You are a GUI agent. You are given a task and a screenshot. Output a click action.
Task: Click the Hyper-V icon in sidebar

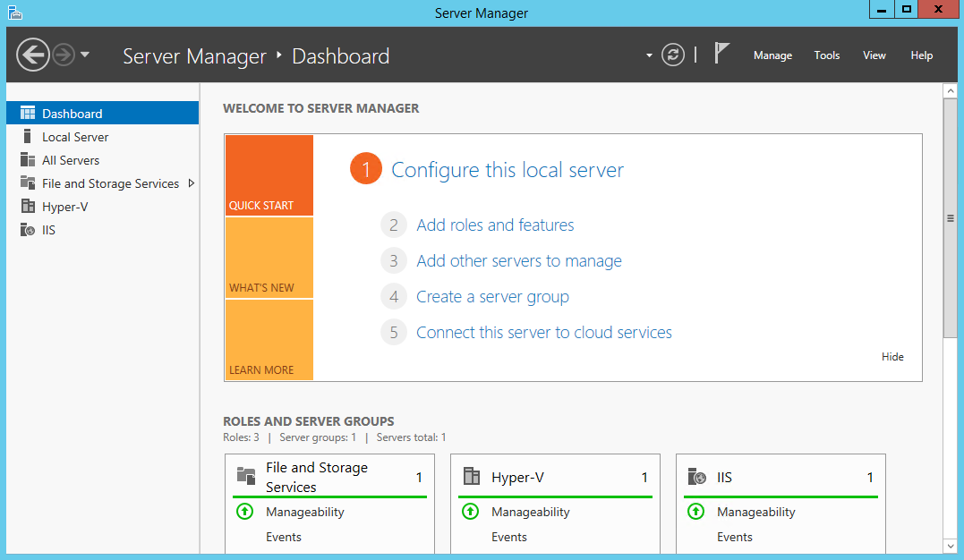click(28, 207)
